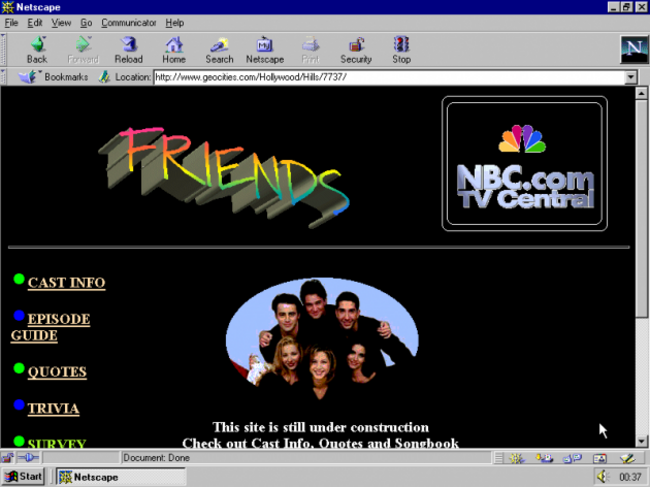Viewport: 650px width, 487px height.
Task: Toggle the online/offline connection icon in status bar
Action: click(28, 458)
